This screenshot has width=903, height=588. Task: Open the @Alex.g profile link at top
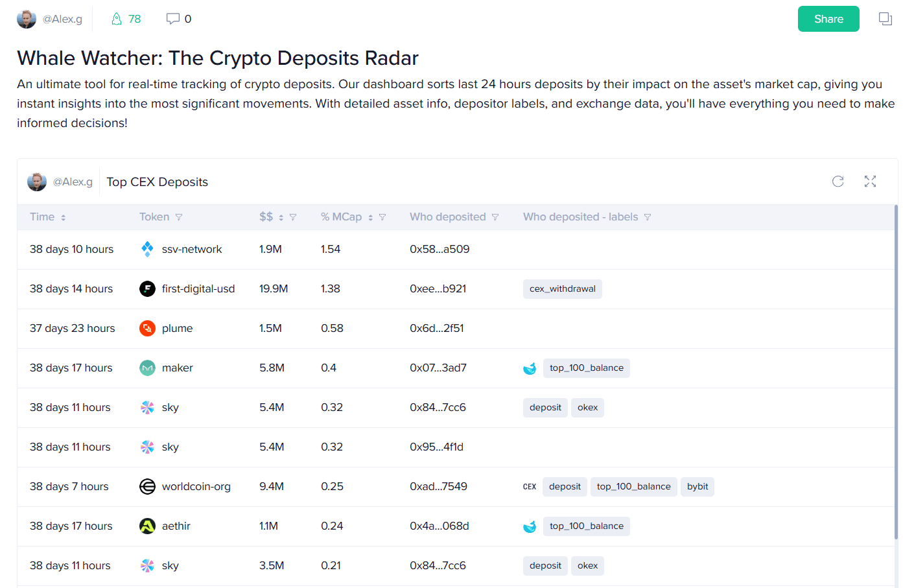(x=62, y=19)
